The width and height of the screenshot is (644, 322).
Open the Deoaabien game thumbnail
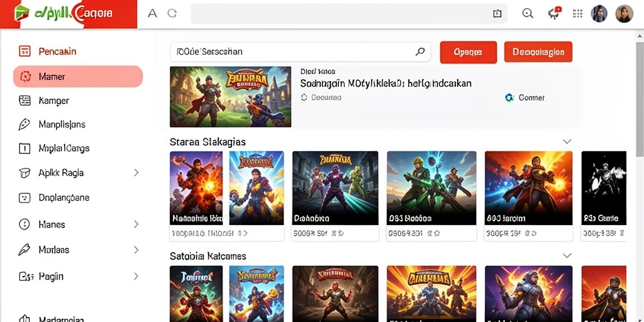335,187
